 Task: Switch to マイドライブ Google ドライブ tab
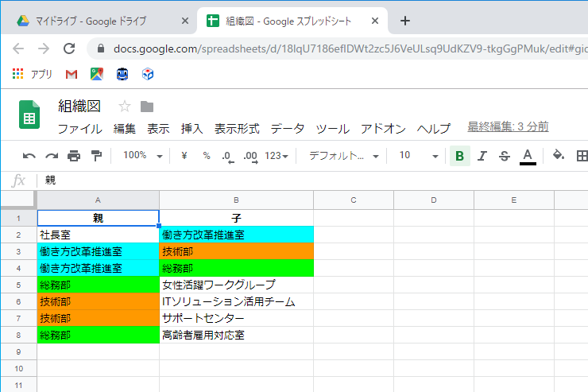pos(91,21)
